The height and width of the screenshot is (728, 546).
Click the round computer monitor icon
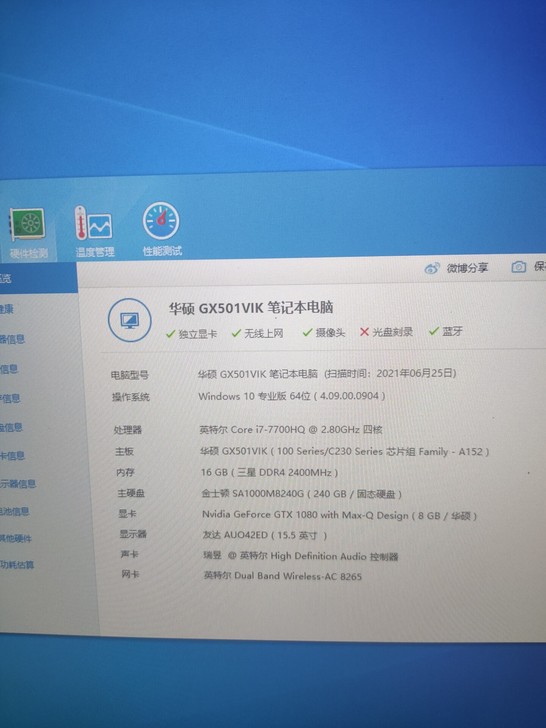click(130, 320)
